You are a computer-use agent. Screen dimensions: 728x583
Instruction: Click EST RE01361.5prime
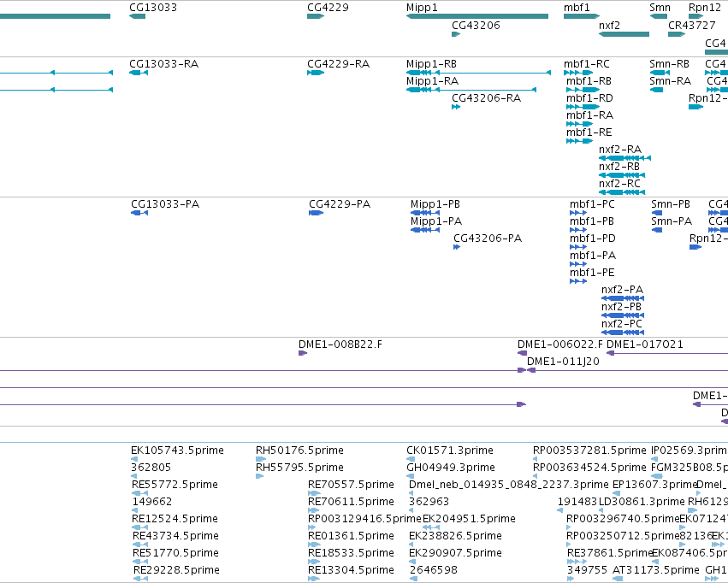(x=314, y=545)
